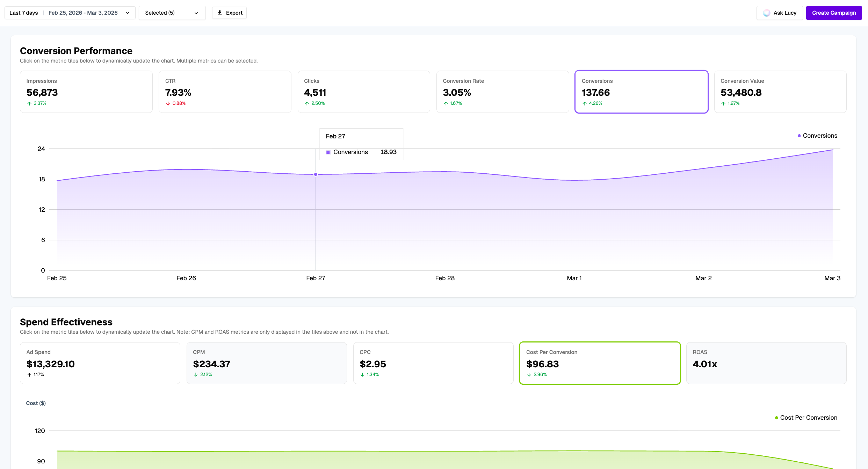Click the Export button
The height and width of the screenshot is (469, 868).
(229, 13)
